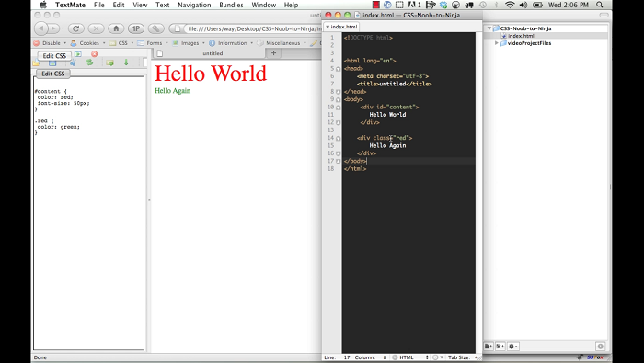Select the untitled browser tab

click(x=210, y=53)
